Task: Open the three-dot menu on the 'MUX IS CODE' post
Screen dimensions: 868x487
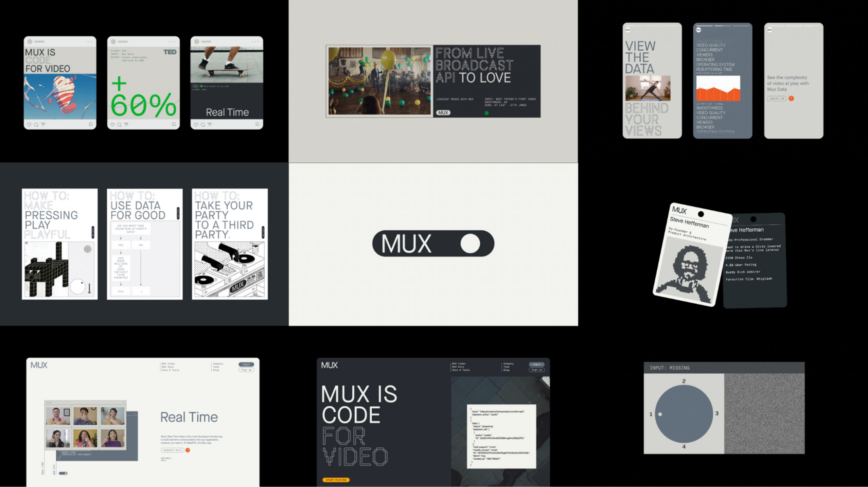Action: (89, 42)
